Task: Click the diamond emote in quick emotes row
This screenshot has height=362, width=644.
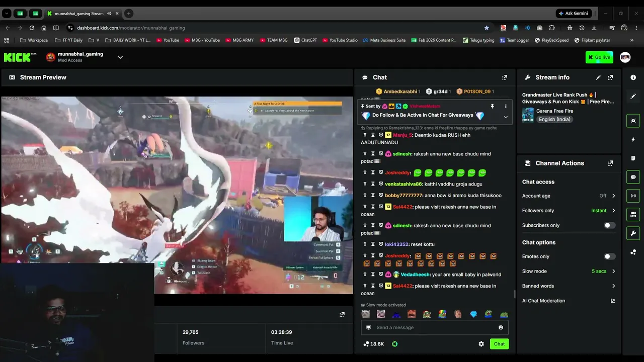Action: [x=473, y=314]
